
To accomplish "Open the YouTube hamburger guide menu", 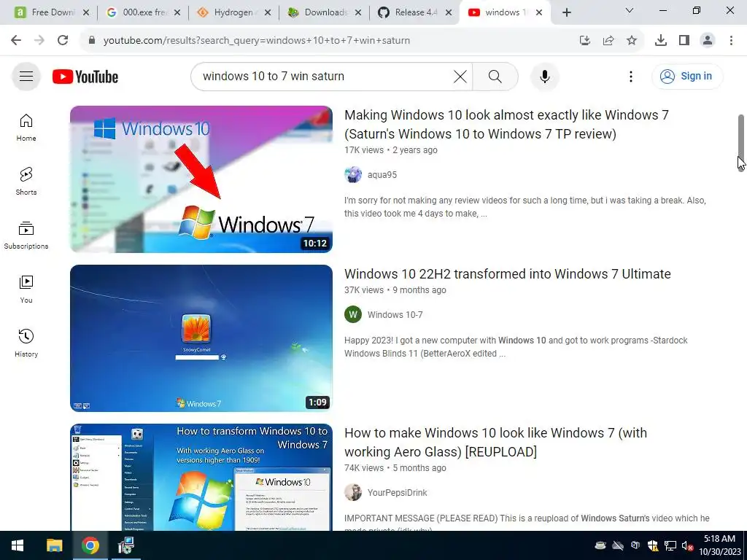I will [26, 76].
